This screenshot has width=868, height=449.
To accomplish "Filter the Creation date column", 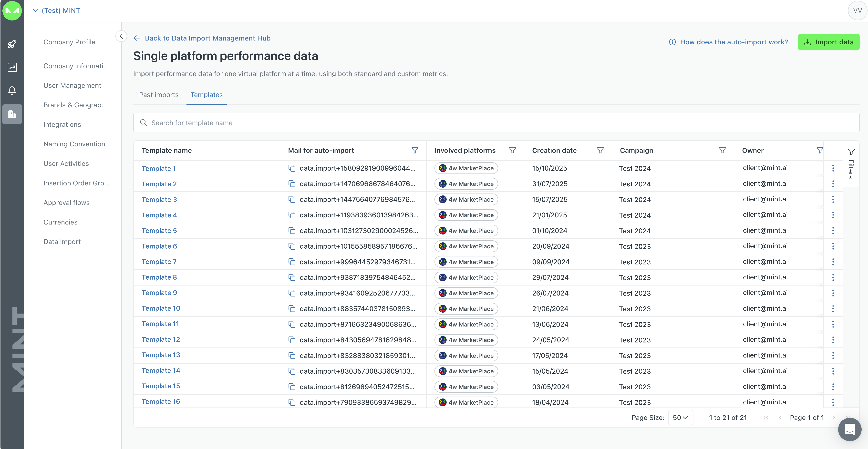I will pyautogui.click(x=600, y=150).
